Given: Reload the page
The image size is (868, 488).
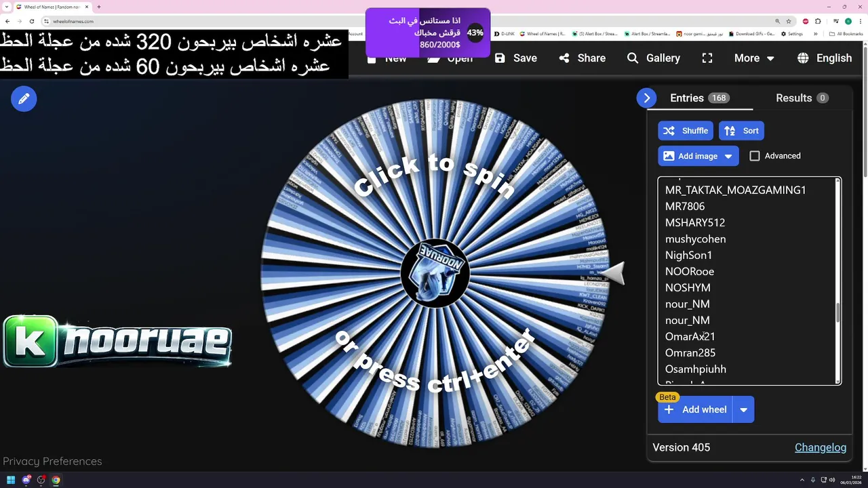Looking at the screenshot, I should point(32,21).
